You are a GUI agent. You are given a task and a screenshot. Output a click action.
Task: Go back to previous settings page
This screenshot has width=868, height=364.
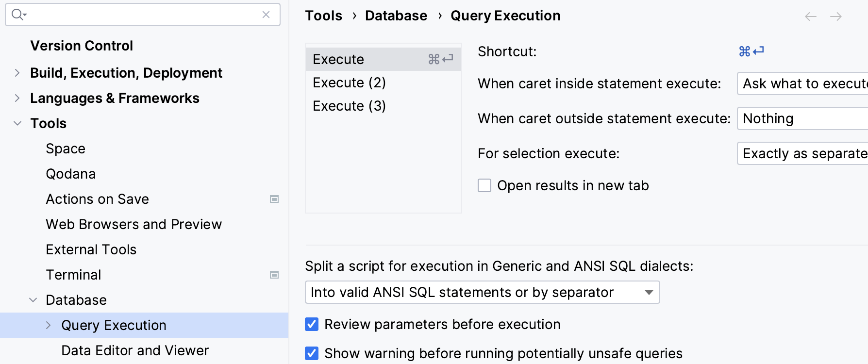pos(810,17)
